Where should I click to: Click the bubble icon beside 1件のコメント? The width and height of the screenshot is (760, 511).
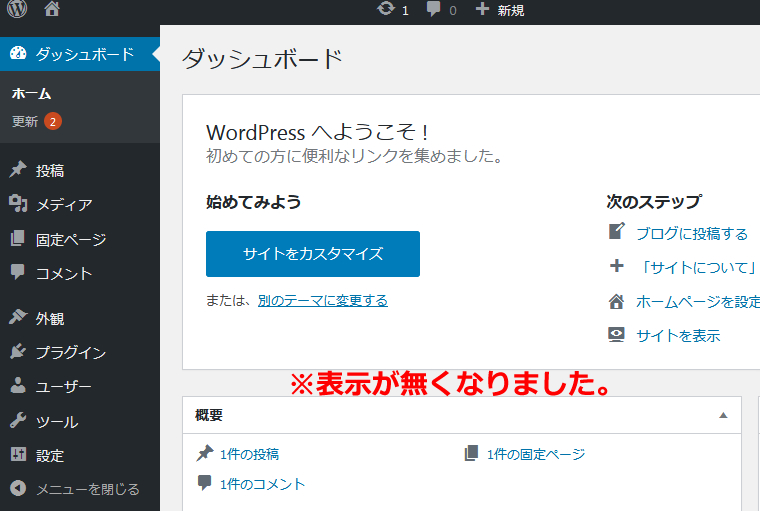[x=205, y=483]
